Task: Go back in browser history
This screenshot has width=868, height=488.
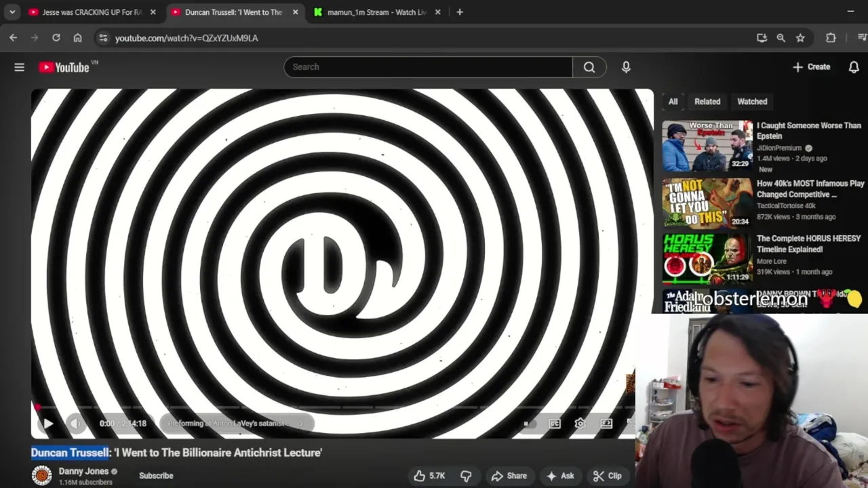Action: click(14, 38)
